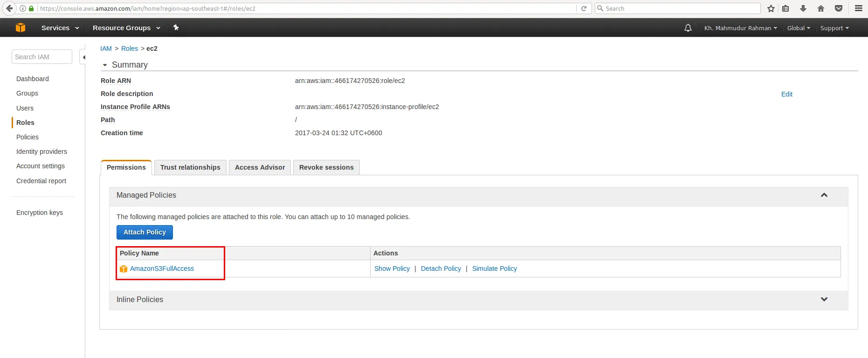
Task: Open the Resource Groups dropdown
Action: 126,28
